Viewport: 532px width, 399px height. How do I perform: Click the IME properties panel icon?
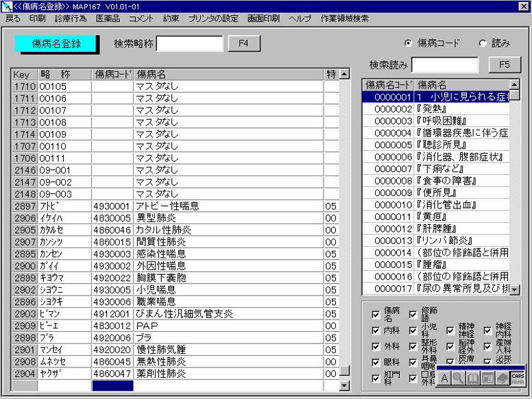click(x=487, y=378)
